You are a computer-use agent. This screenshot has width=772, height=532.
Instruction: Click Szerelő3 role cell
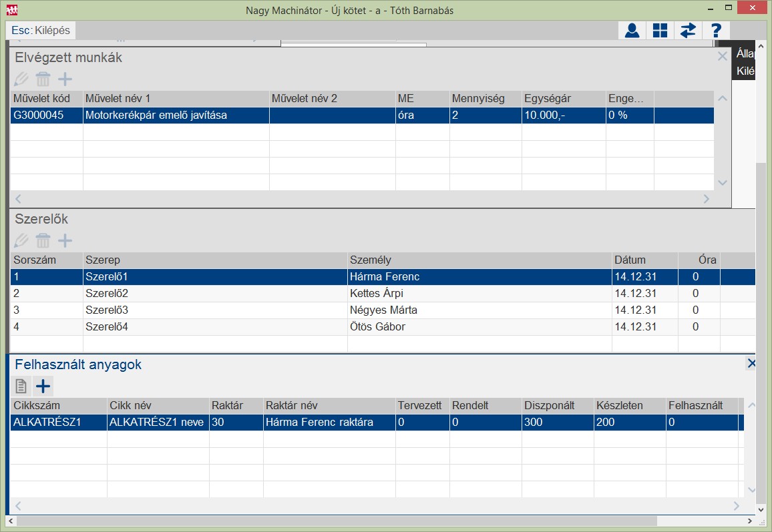click(215, 310)
